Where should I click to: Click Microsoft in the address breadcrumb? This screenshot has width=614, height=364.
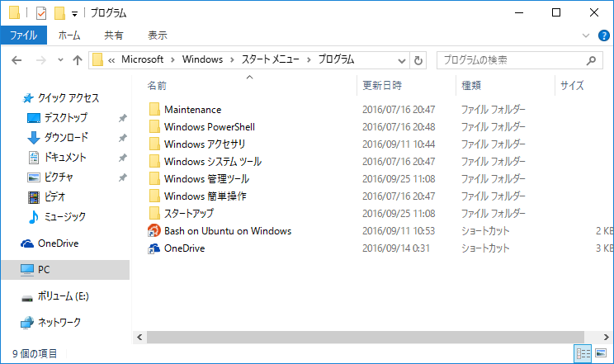(x=142, y=59)
